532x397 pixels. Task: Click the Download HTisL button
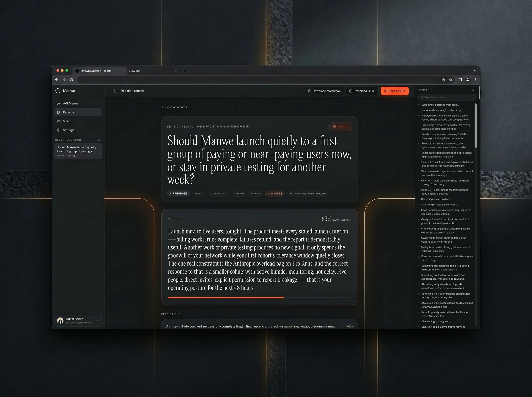[362, 91]
